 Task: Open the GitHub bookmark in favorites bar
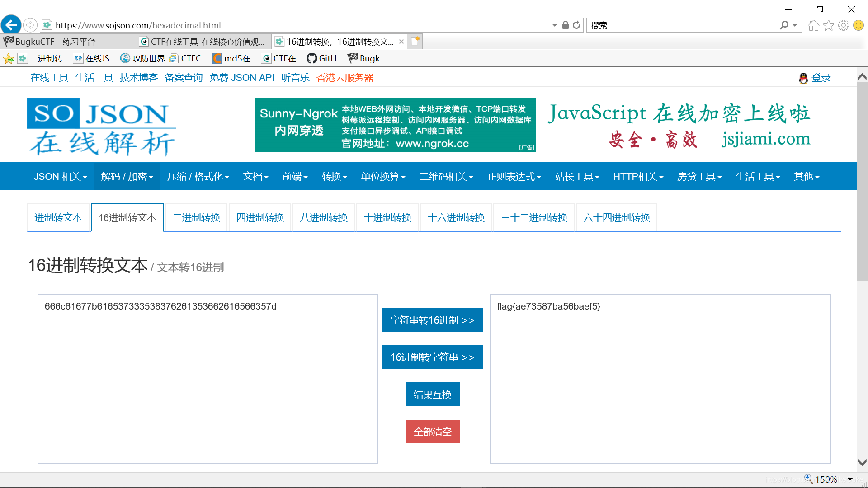click(324, 58)
